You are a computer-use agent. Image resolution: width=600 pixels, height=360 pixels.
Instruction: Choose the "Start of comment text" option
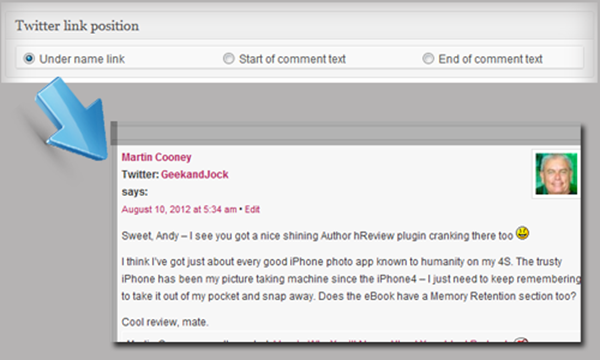click(229, 59)
